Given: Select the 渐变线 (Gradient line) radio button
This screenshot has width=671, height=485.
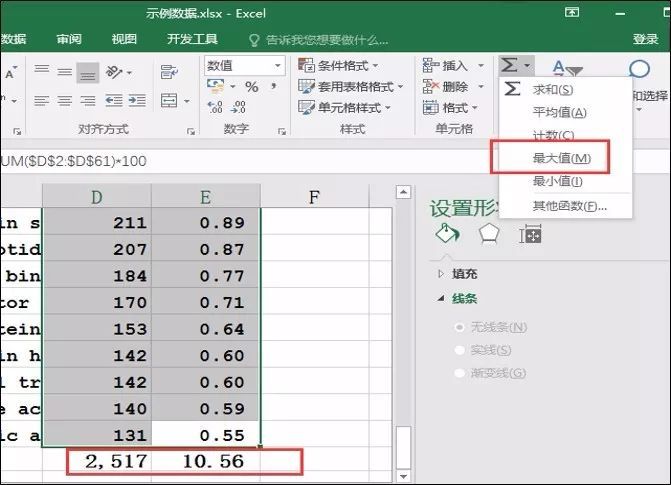Looking at the screenshot, I should tap(460, 373).
